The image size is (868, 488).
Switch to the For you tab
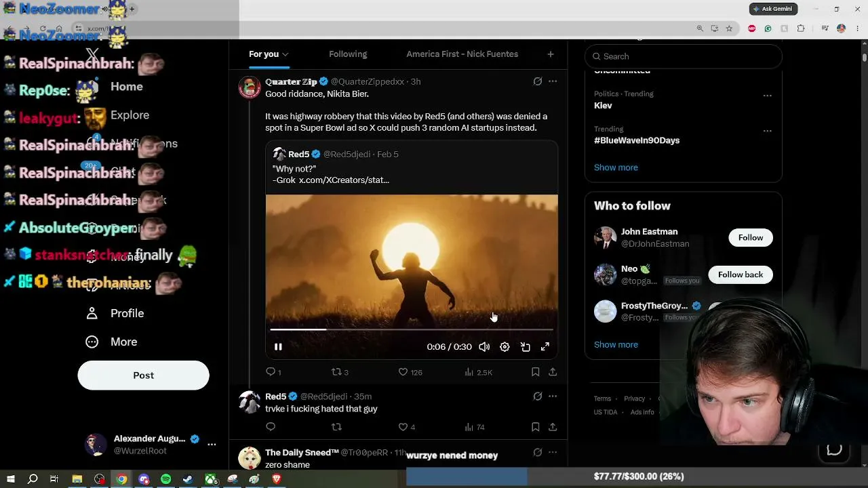pos(264,54)
